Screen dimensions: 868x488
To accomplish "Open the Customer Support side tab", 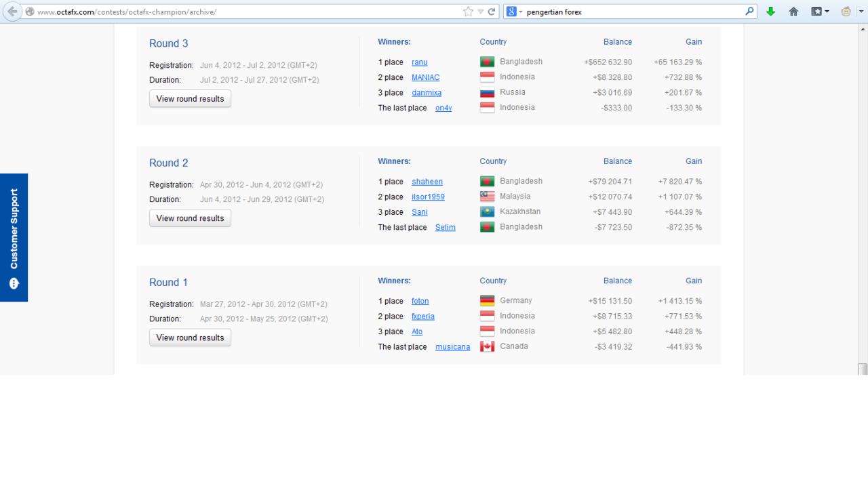I will tap(14, 237).
